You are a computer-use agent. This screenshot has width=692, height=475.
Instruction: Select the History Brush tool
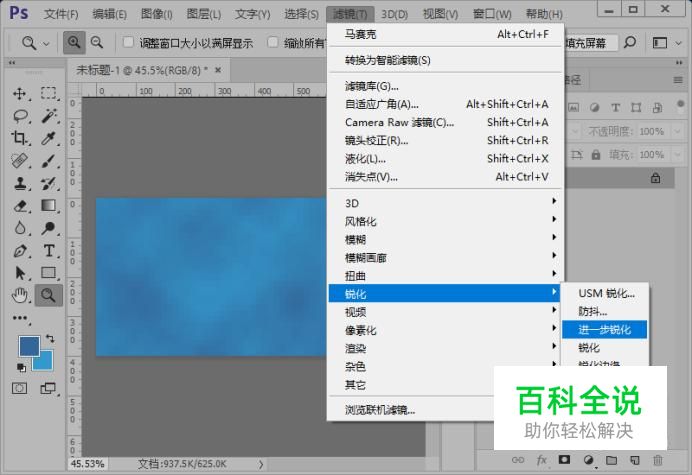coord(49,183)
